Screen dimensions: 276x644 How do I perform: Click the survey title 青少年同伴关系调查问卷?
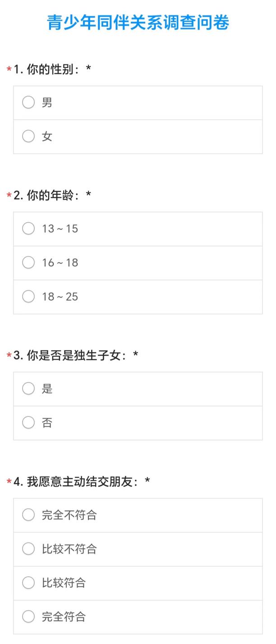click(138, 23)
